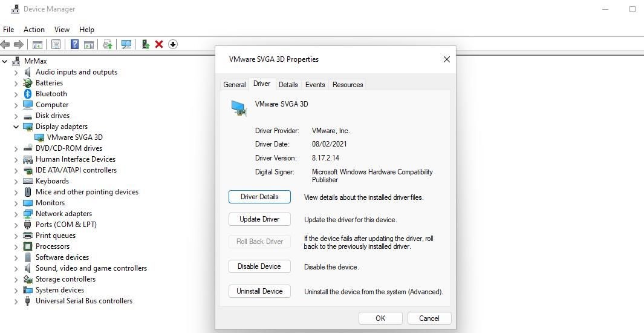
Task: Click the Batteries category icon
Action: pos(28,83)
